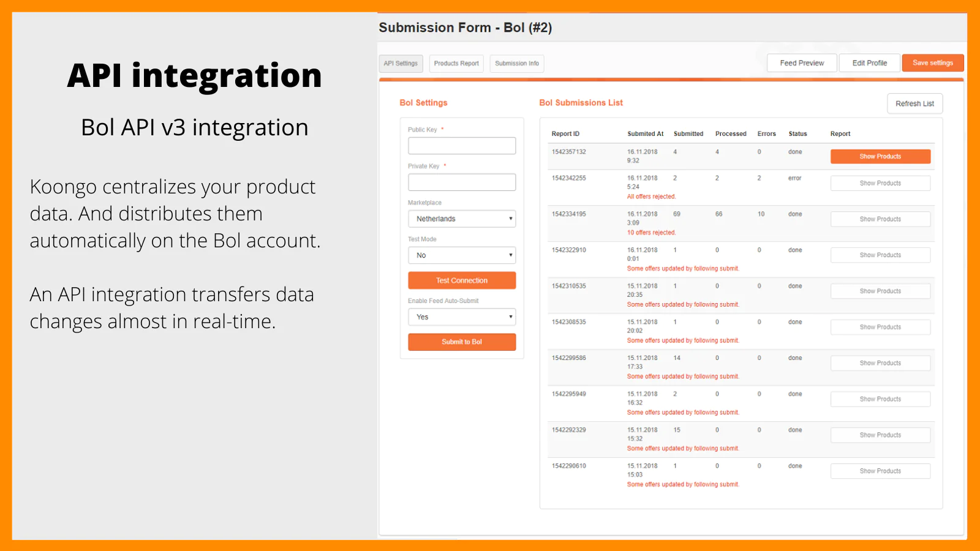Show products for report 1542322910
Image resolution: width=980 pixels, height=551 pixels.
tap(880, 255)
